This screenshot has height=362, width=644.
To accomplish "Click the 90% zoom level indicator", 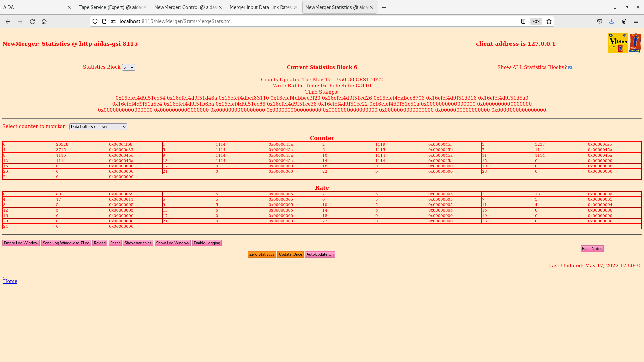I will [536, 21].
